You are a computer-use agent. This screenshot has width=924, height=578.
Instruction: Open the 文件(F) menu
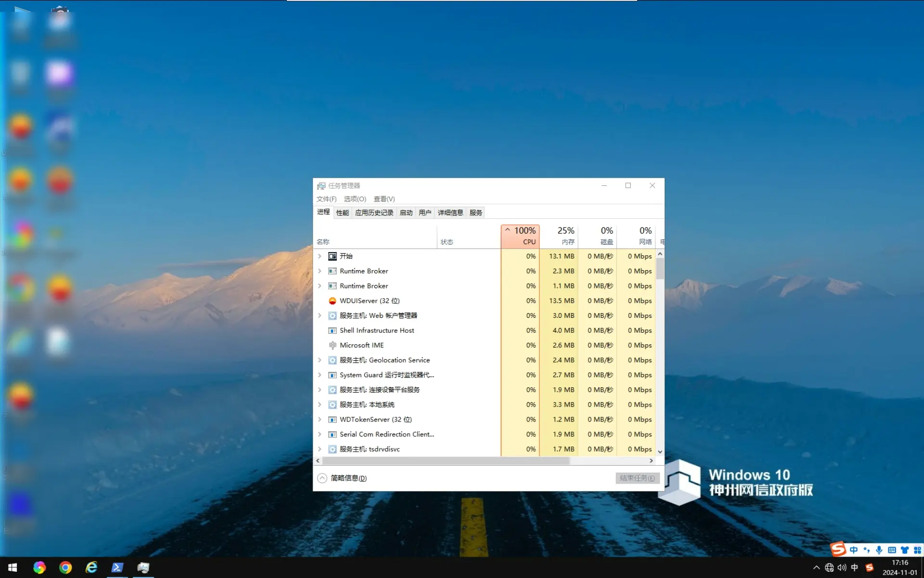coord(326,199)
